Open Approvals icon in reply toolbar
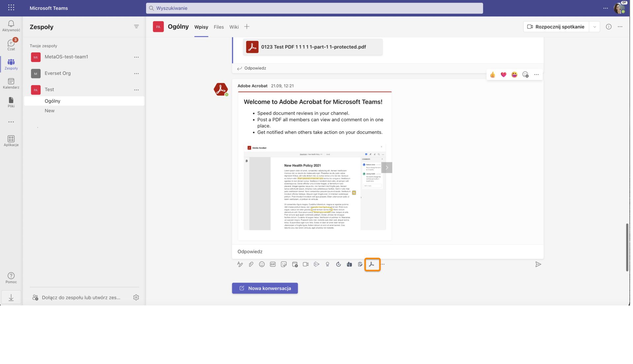 [338, 264]
